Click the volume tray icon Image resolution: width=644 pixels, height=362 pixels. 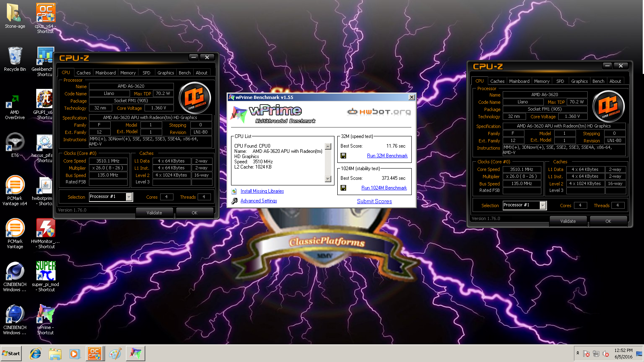(606, 354)
